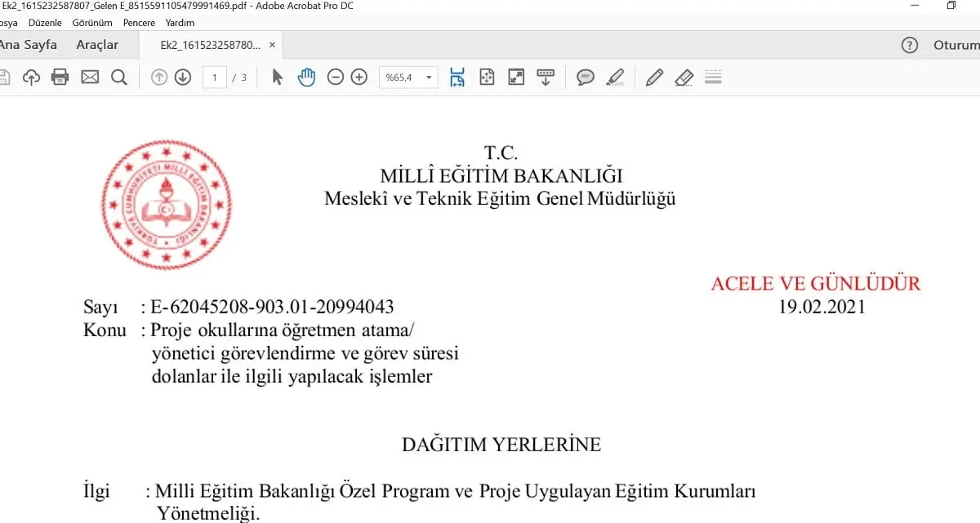Screen dimensions: 980x523
Task: Add a sticky note comment
Action: pyautogui.click(x=586, y=78)
